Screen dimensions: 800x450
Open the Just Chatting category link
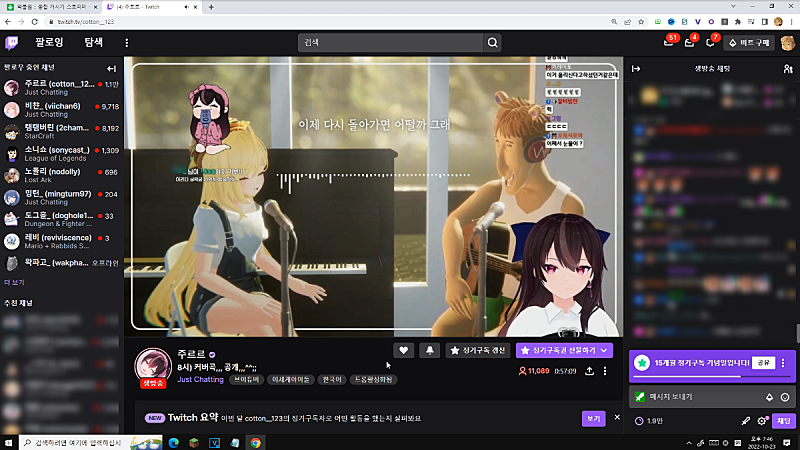[x=201, y=380]
